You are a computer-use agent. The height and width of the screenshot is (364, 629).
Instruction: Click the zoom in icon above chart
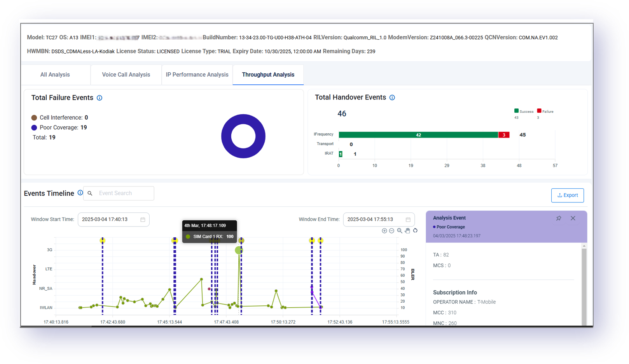click(x=384, y=231)
